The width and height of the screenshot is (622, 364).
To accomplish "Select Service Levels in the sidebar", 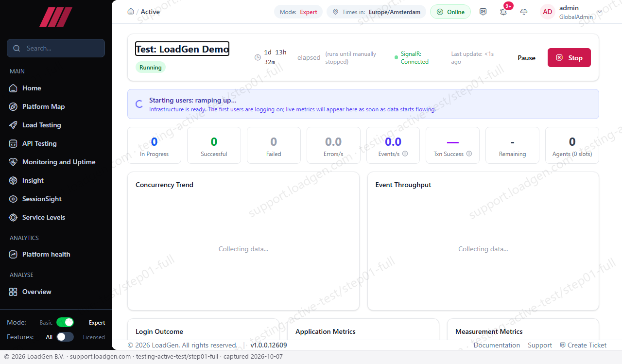I will point(56,217).
